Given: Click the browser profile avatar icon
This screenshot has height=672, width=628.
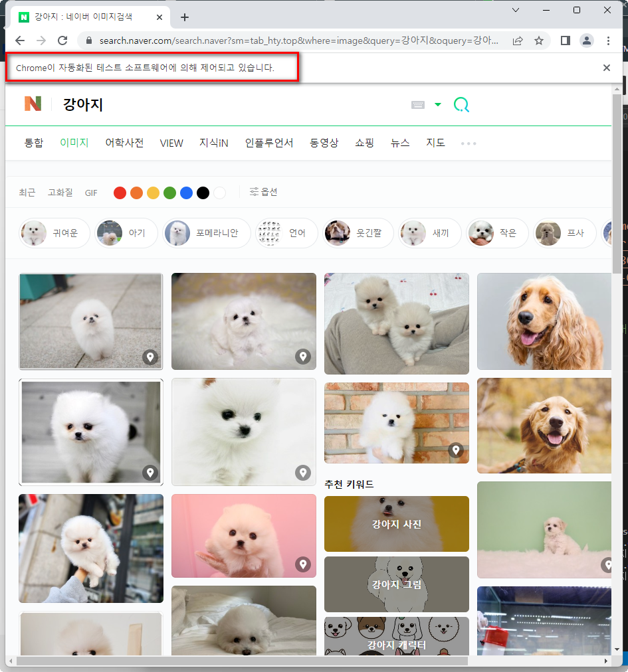Looking at the screenshot, I should pos(587,40).
